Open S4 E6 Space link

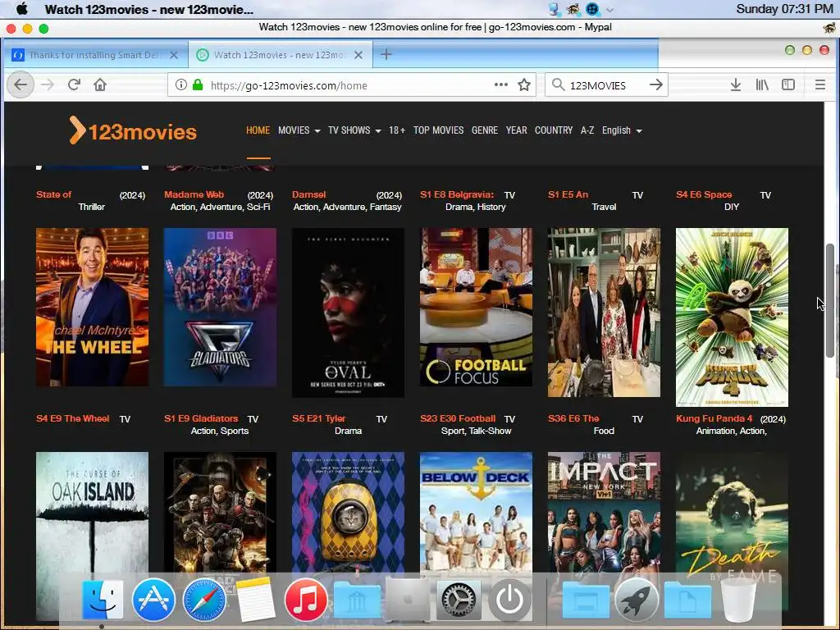pos(704,194)
